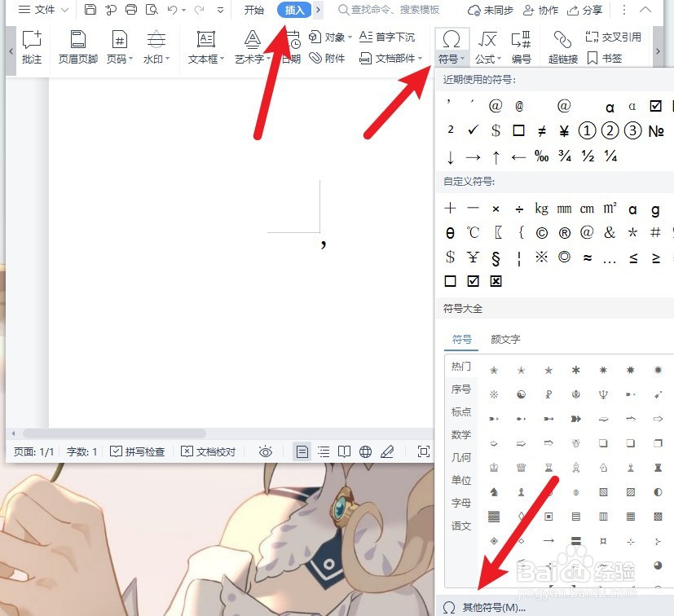Collapse the ribbon with the up chevron
The width and height of the screenshot is (674, 616).
tap(645, 10)
